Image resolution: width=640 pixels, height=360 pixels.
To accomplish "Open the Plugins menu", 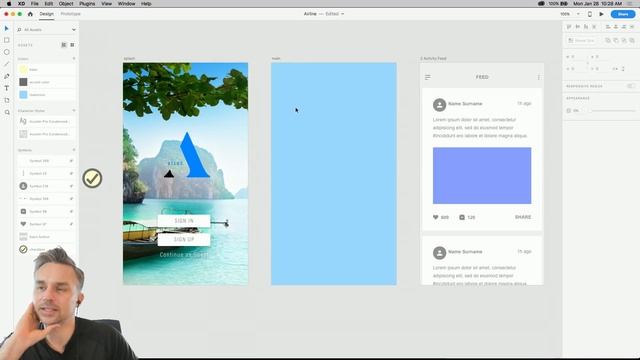I will (87, 4).
